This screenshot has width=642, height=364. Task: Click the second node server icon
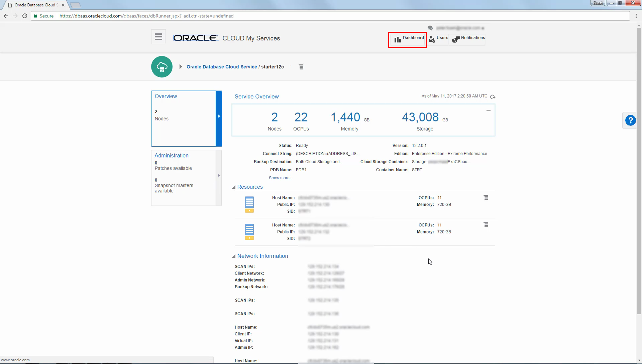249,232
